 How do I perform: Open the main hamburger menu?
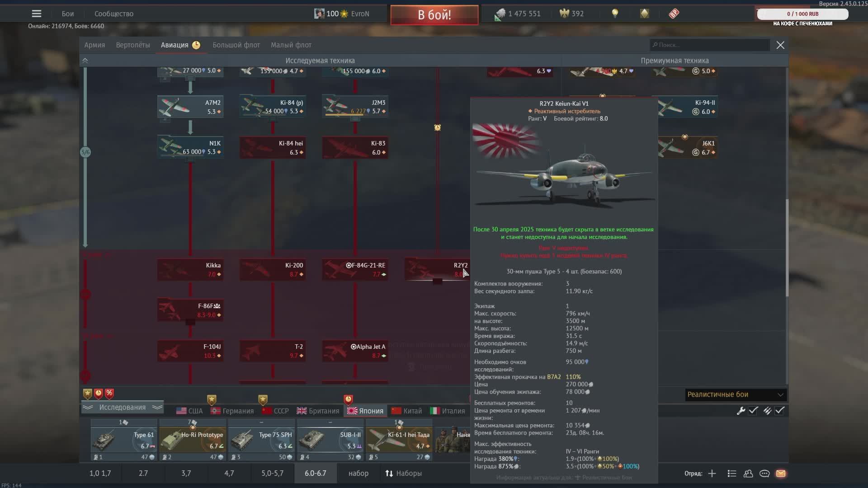tap(37, 14)
